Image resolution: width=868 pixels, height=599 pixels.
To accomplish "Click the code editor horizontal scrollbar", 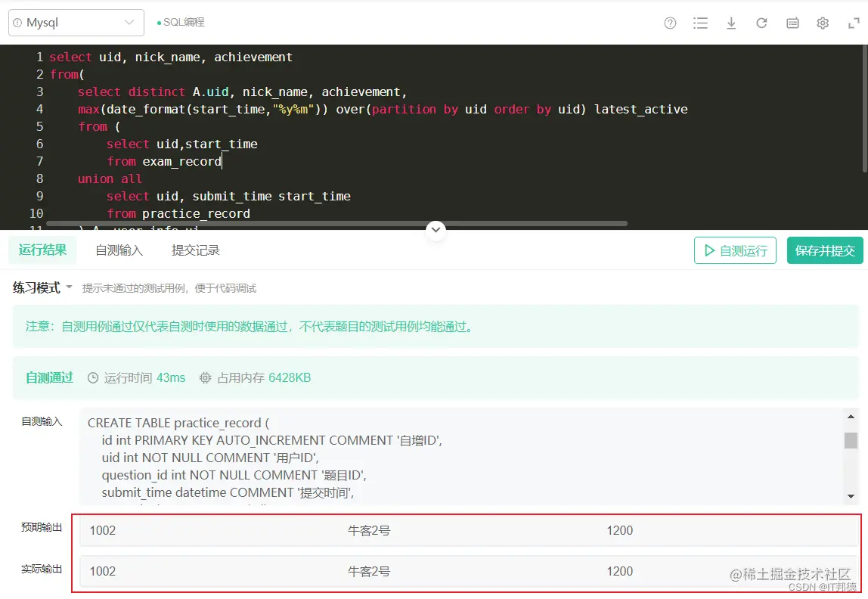I will coord(336,224).
